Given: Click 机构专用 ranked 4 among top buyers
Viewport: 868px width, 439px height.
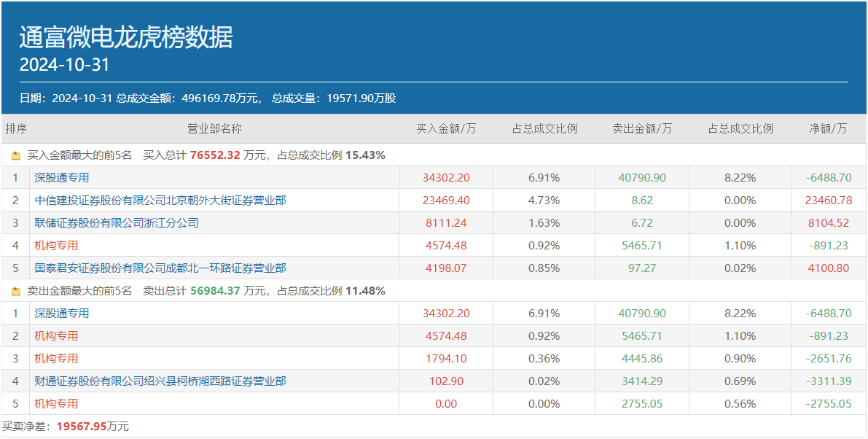Looking at the screenshot, I should pos(56,246).
